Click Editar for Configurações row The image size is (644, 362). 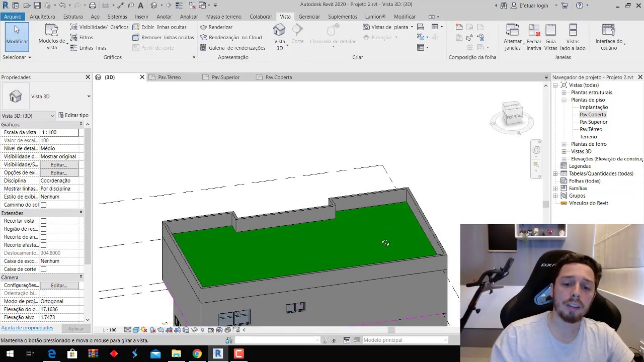(x=59, y=285)
